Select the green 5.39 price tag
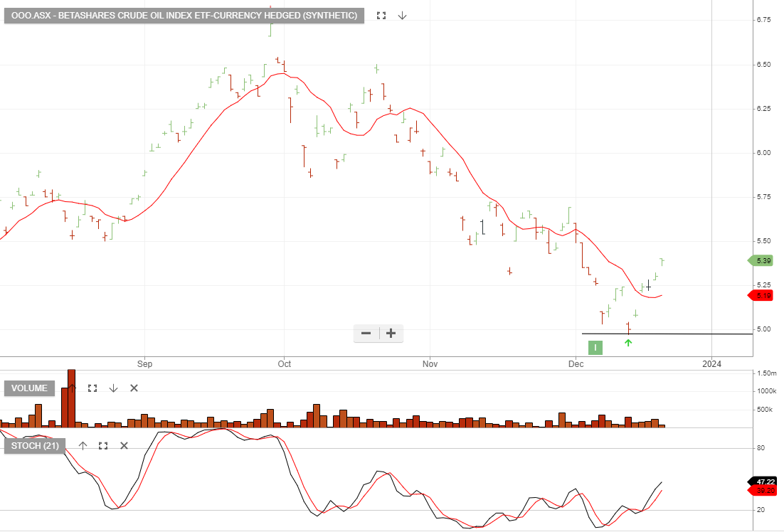 tap(763, 261)
